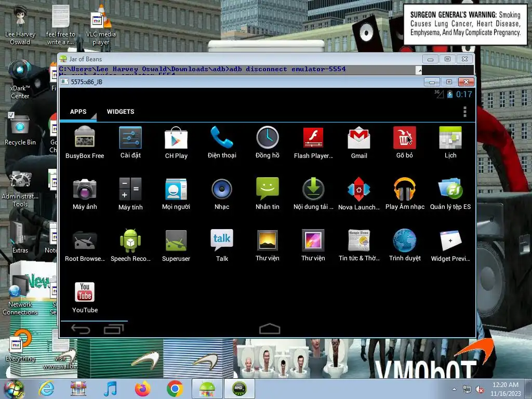
Task: Open Google Chrome from taskbar
Action: click(175, 389)
